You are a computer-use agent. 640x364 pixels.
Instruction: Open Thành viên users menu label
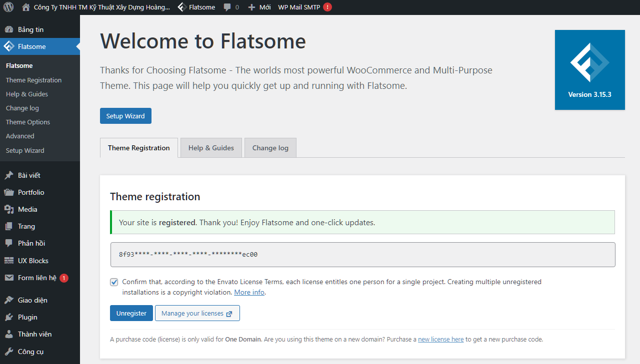(35, 334)
